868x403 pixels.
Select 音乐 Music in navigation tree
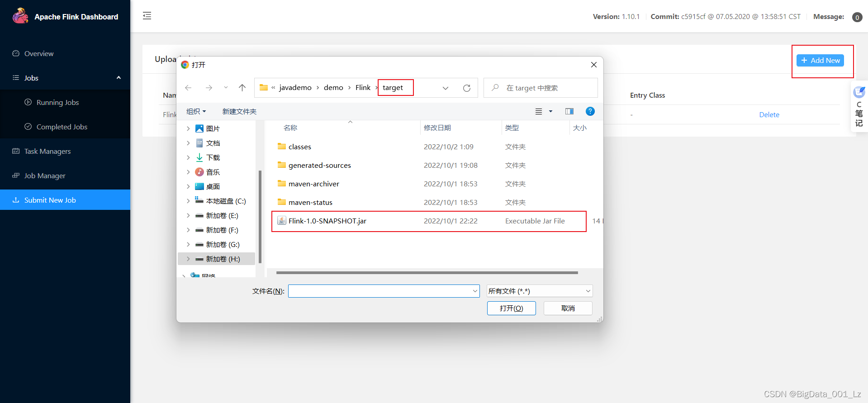pyautogui.click(x=213, y=172)
